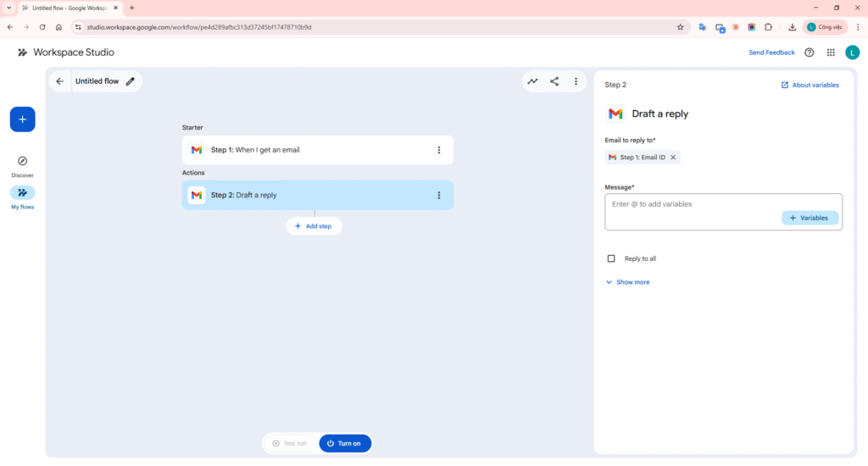Click into the Message text field
Image resolution: width=868 pixels, height=466 pixels.
coord(691,204)
